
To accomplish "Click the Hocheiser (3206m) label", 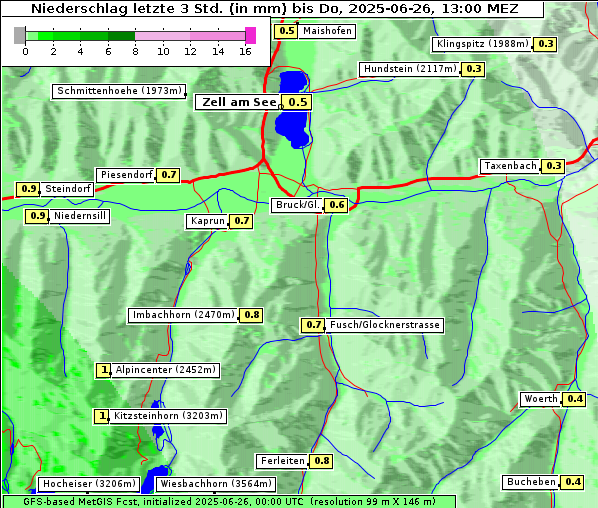I will click(89, 484).
